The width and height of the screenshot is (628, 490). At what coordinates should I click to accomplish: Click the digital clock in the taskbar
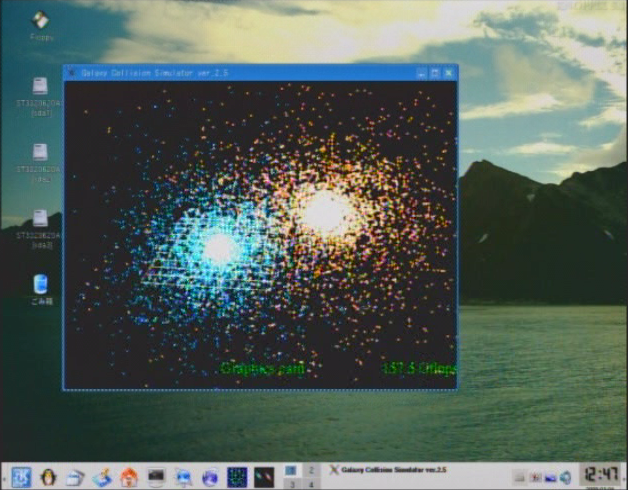click(600, 474)
